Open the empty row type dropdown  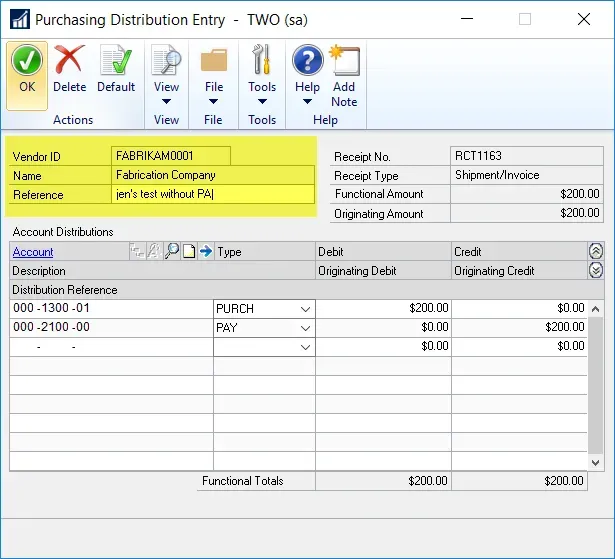(x=305, y=347)
